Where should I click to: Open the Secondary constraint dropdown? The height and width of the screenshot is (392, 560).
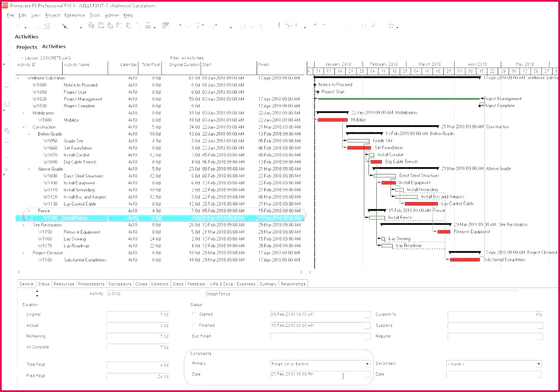(539, 364)
